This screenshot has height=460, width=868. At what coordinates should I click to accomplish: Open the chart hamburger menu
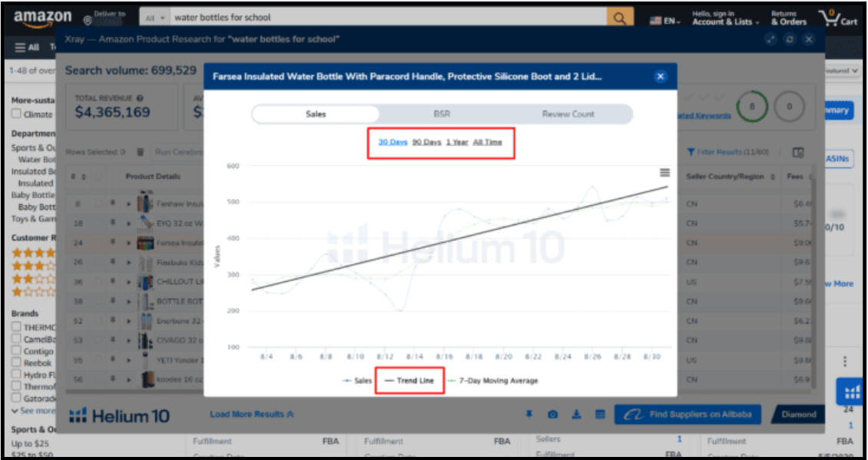tap(664, 173)
